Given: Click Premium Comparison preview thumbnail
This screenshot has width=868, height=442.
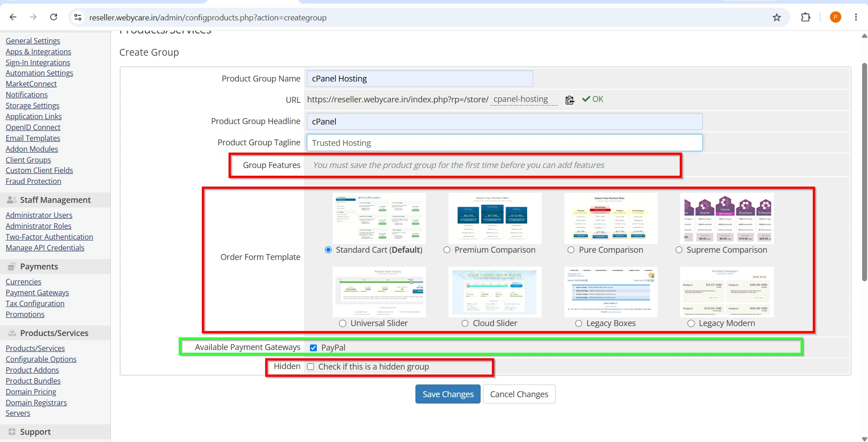Looking at the screenshot, I should click(x=495, y=218).
